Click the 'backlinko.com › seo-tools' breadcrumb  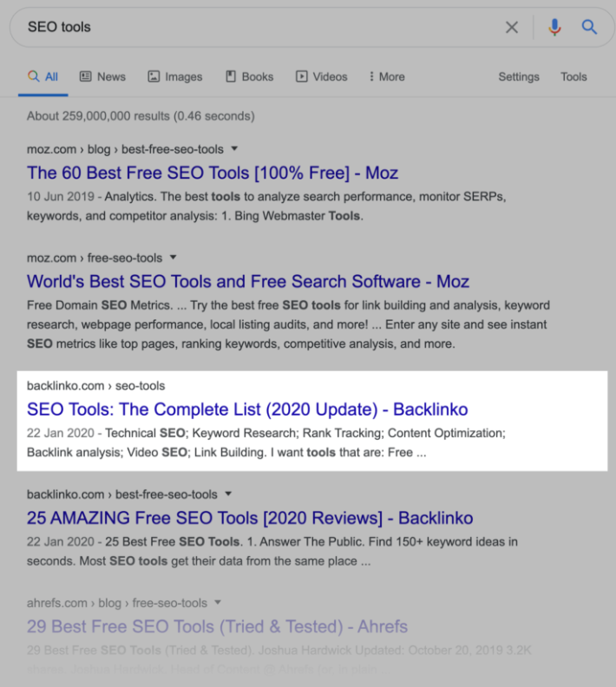96,385
